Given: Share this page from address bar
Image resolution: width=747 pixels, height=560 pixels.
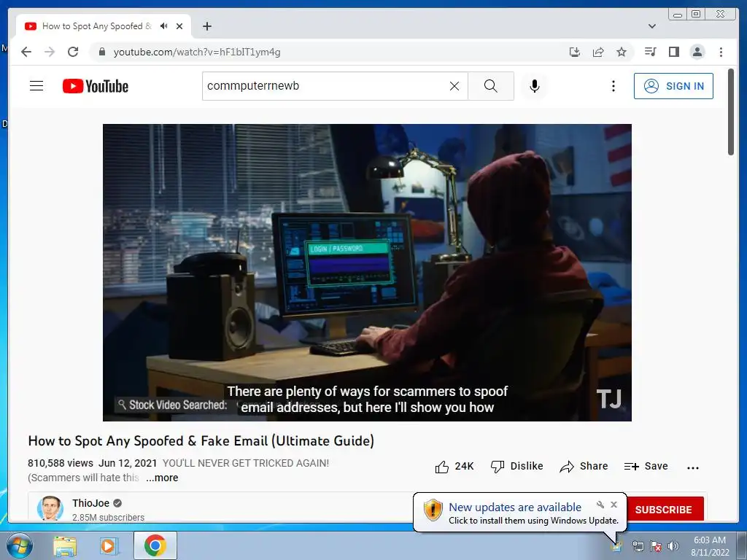Looking at the screenshot, I should [x=598, y=52].
